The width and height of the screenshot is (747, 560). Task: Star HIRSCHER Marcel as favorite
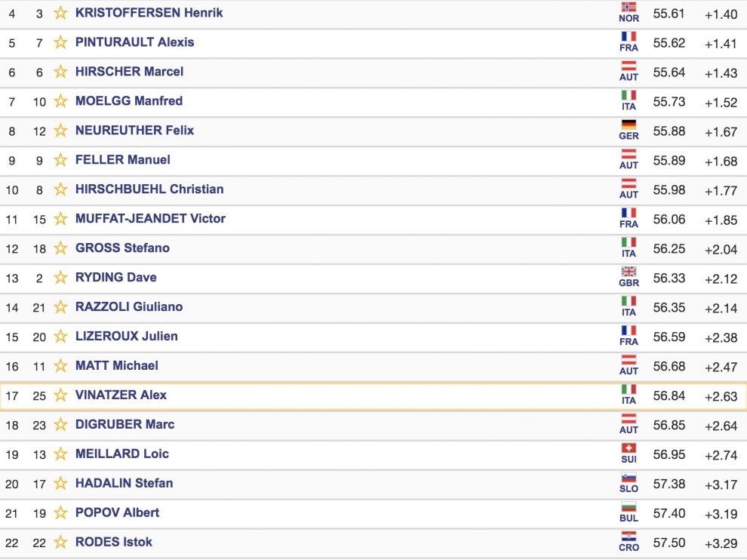pyautogui.click(x=60, y=72)
